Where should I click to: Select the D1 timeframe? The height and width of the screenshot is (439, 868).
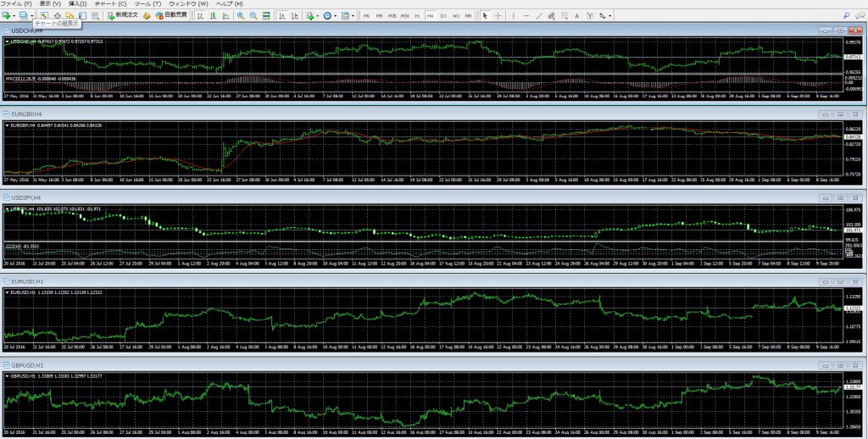click(443, 15)
